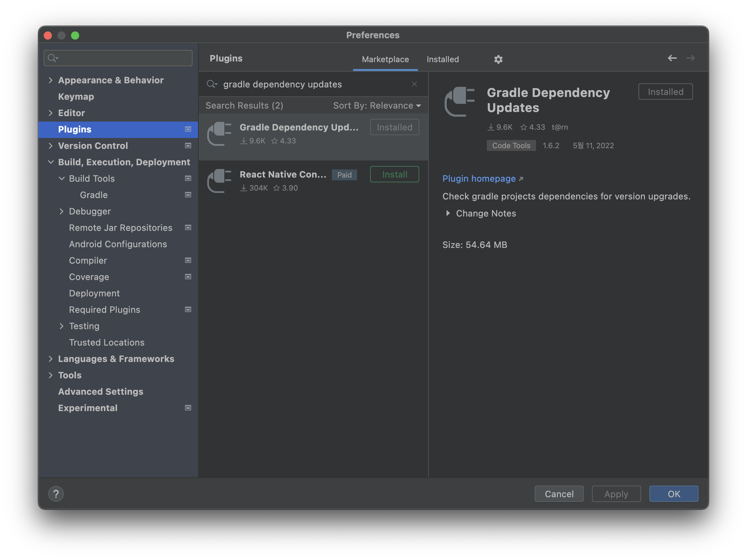The image size is (747, 560).
Task: Click the Gradle Dependency Updates plugin icon in the results
Action: (x=220, y=134)
